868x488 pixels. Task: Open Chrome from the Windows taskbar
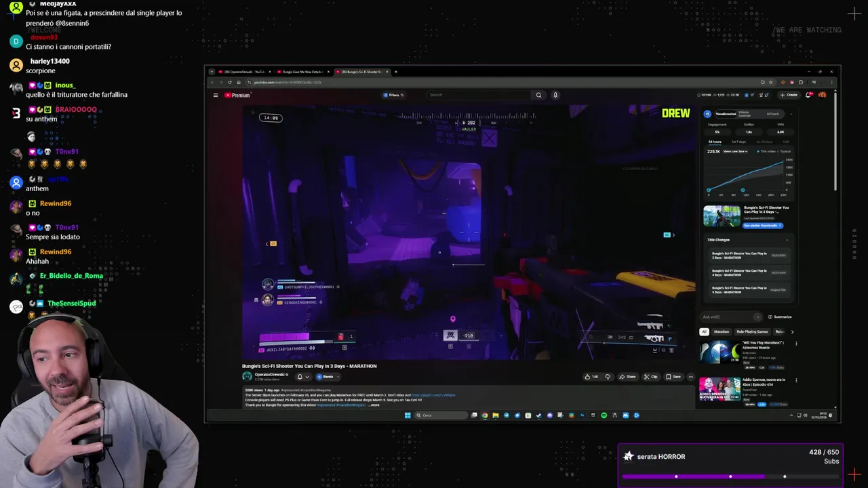pyautogui.click(x=485, y=415)
